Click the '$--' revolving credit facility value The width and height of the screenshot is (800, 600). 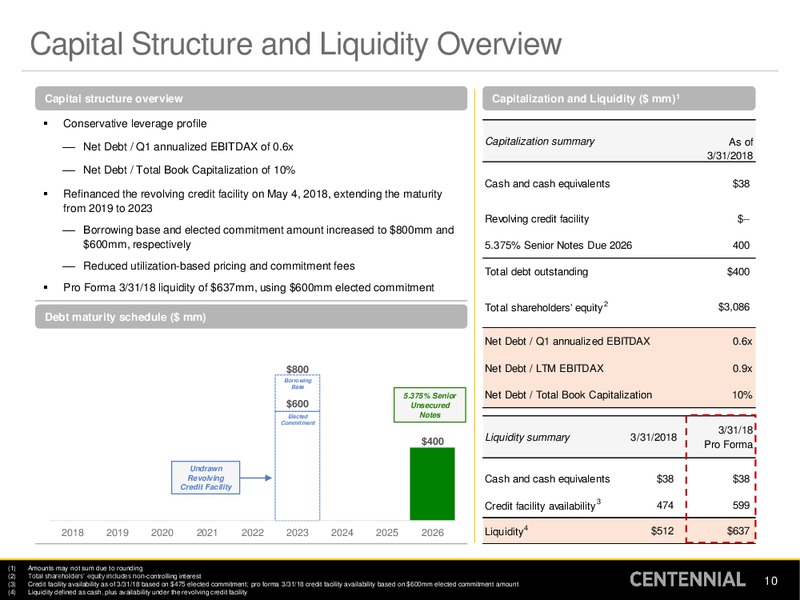pos(743,219)
